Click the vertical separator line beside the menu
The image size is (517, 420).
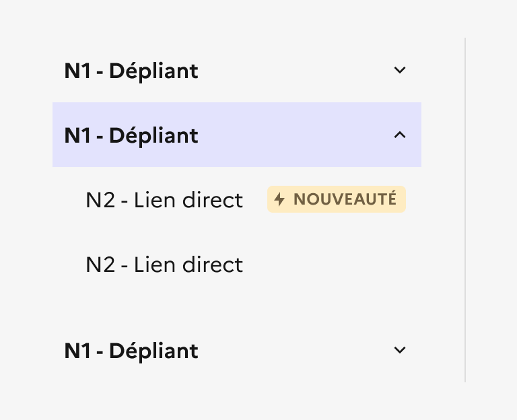[465, 210]
